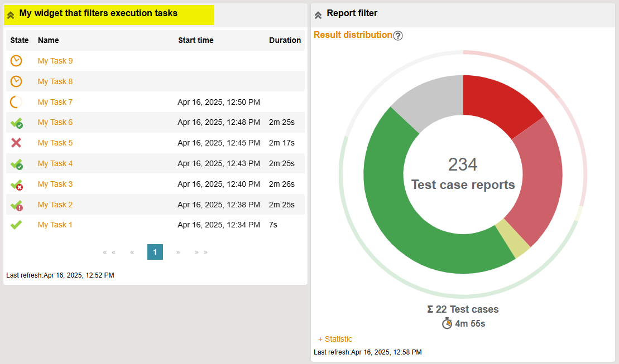
Task: Click the green success icon for My Task 1
Action: click(16, 225)
